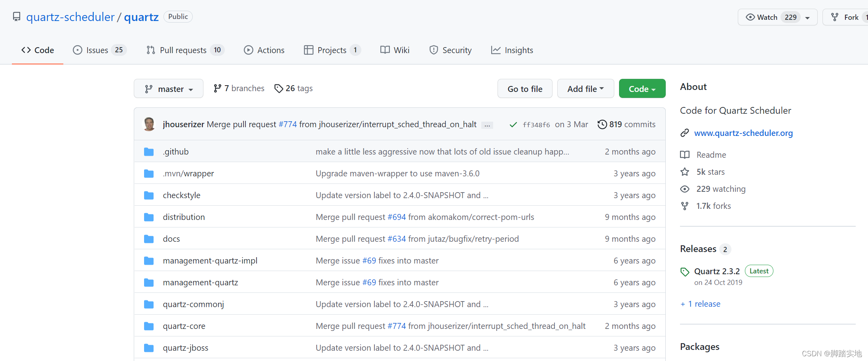
Task: Open the quartz-scheduler organization link
Action: [x=70, y=17]
